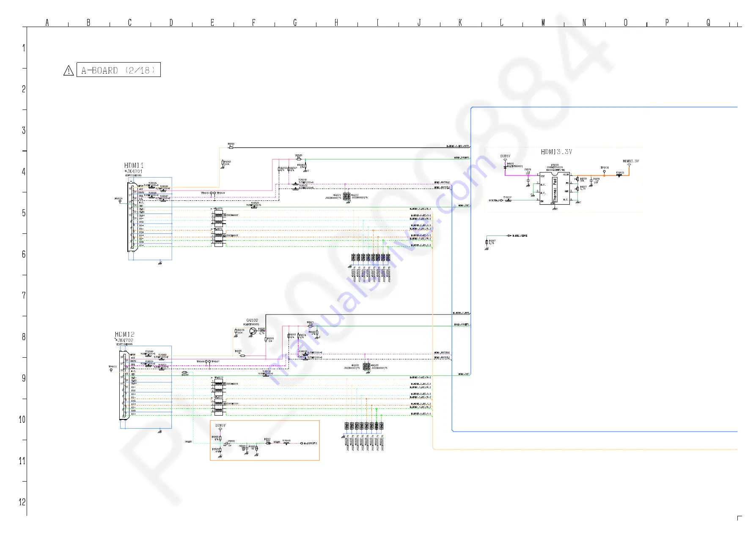Click the output capacitor symbol on the 3.3V line
The width and height of the screenshot is (756, 534).
click(591, 180)
